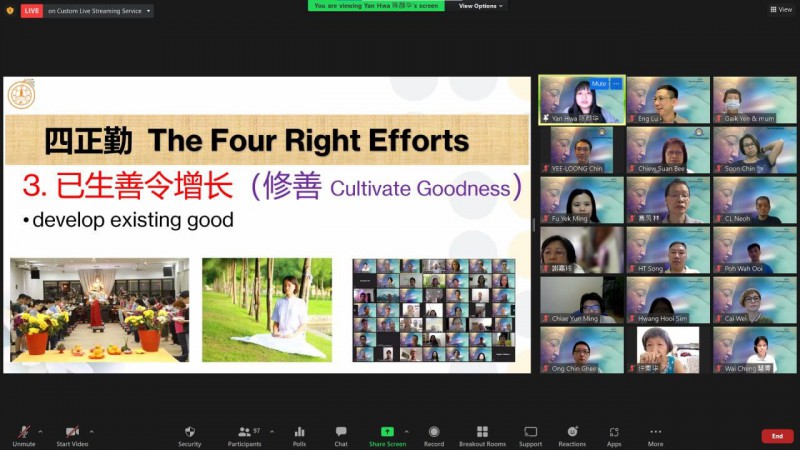
Task: Open the View layout menu
Action: click(x=780, y=9)
